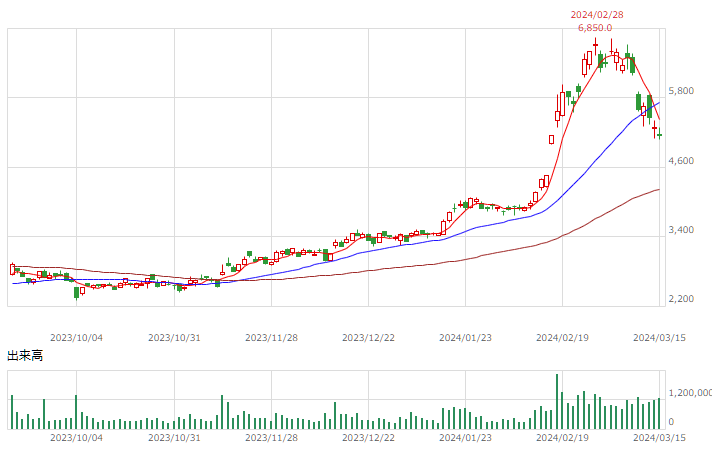Image resolution: width=712 pixels, height=450 pixels.
Task: Click the tall volume bar at 2023/10/04
Action: pyautogui.click(x=76, y=412)
